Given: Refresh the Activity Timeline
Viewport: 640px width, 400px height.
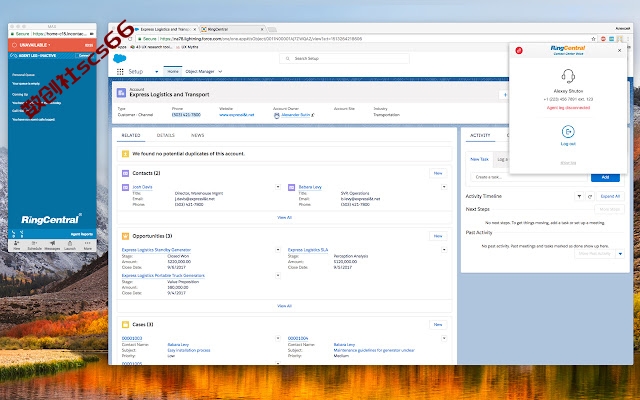Looking at the screenshot, I should [x=590, y=197].
